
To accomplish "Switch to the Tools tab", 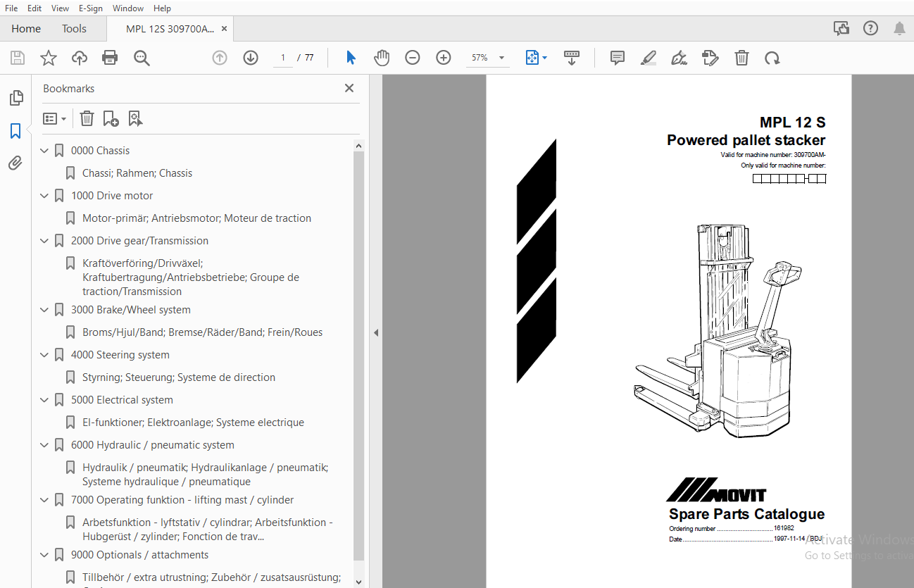I will [74, 29].
